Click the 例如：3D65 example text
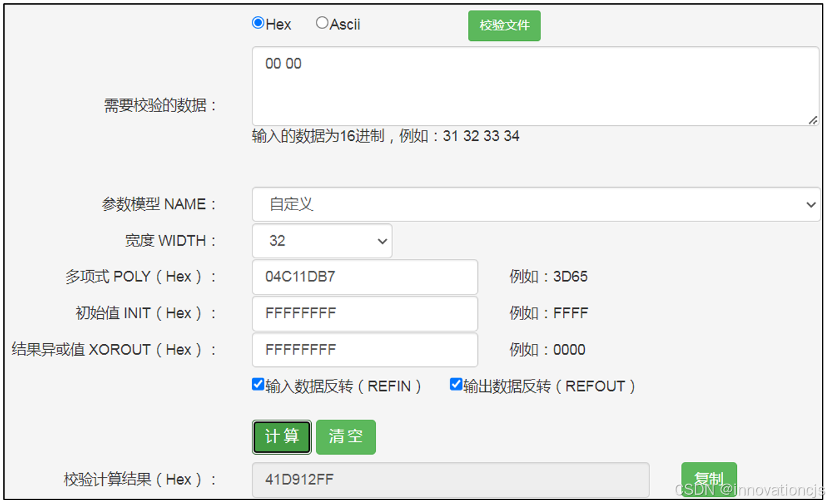This screenshot has height=504, width=828. coord(548,277)
